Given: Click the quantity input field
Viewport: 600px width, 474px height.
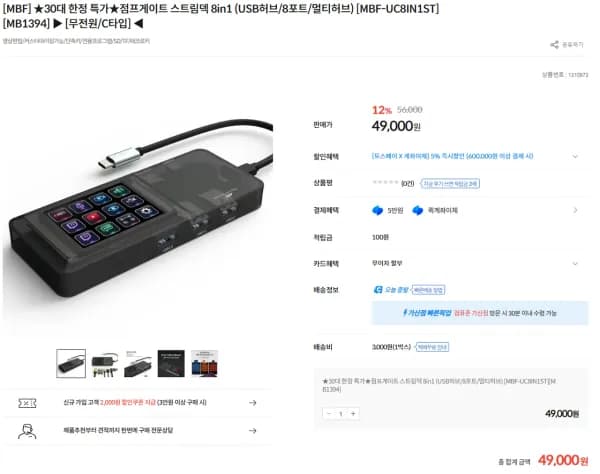Looking at the screenshot, I should (x=341, y=414).
